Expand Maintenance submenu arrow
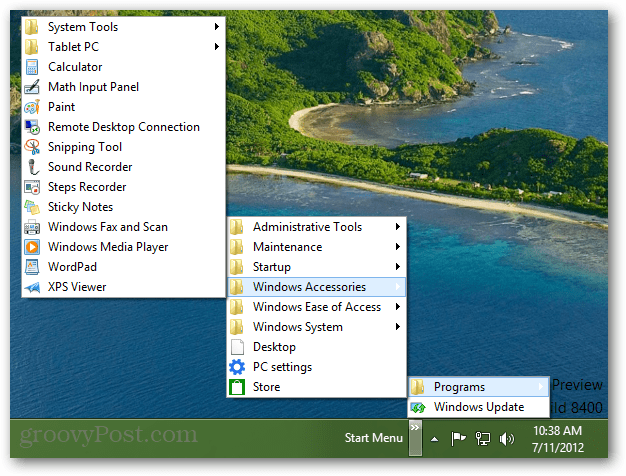The image size is (626, 476). pos(398,246)
